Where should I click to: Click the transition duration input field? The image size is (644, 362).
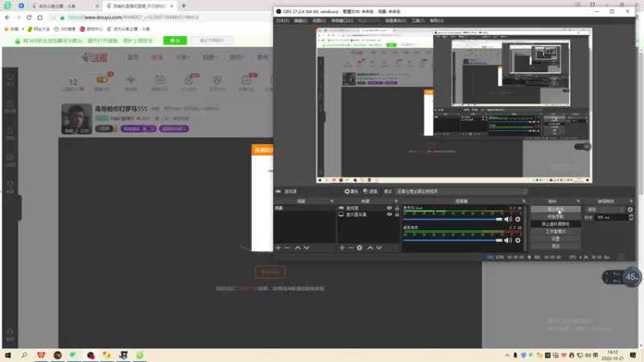[x=612, y=217]
